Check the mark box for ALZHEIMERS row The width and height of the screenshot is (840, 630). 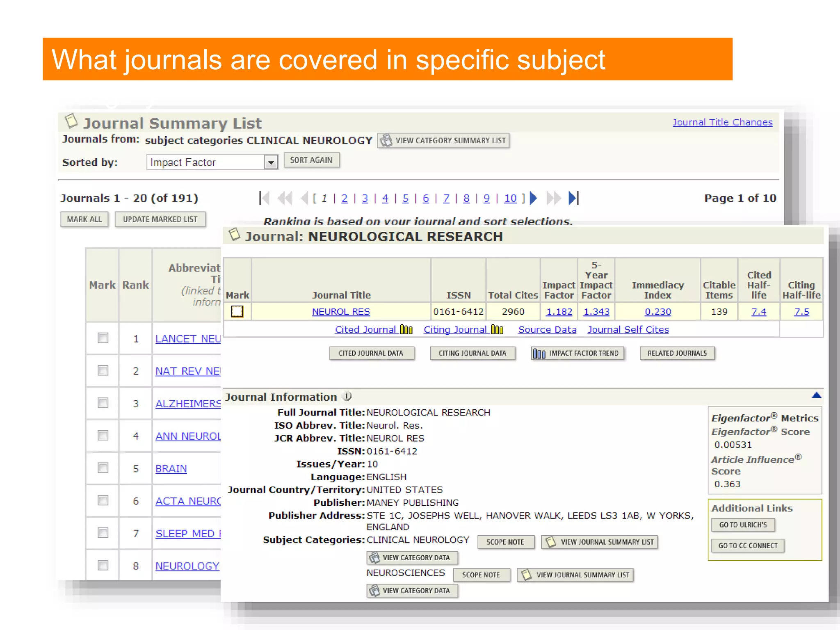pyautogui.click(x=103, y=403)
